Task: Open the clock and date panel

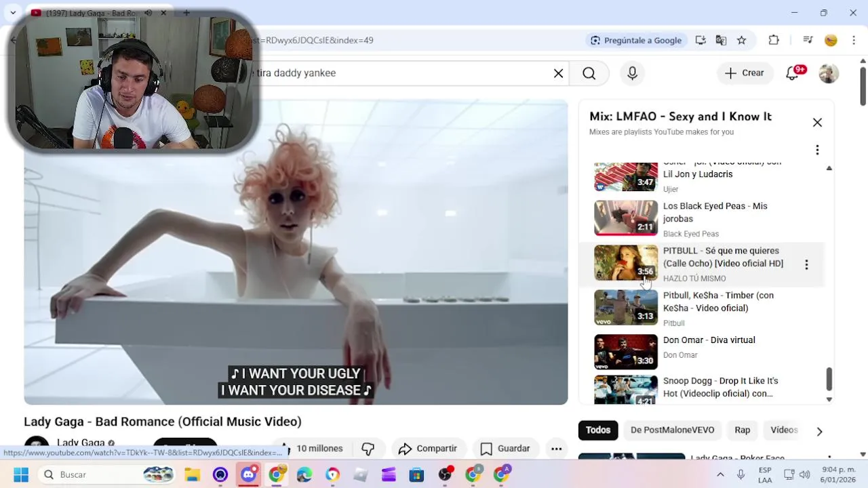Action: (x=838, y=474)
